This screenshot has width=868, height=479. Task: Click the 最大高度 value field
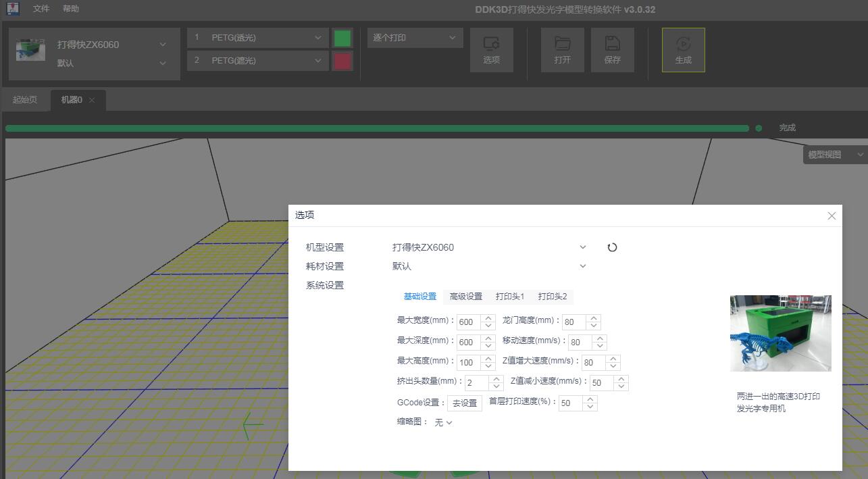click(x=468, y=363)
